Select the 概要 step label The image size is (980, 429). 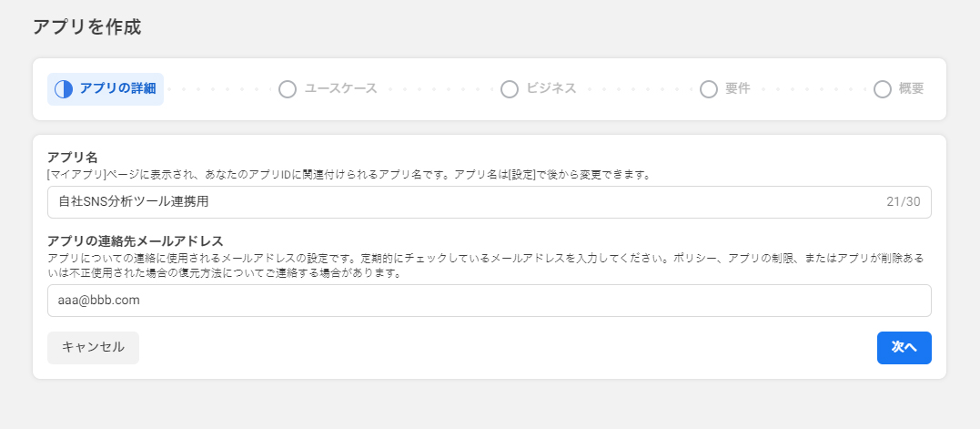point(911,88)
